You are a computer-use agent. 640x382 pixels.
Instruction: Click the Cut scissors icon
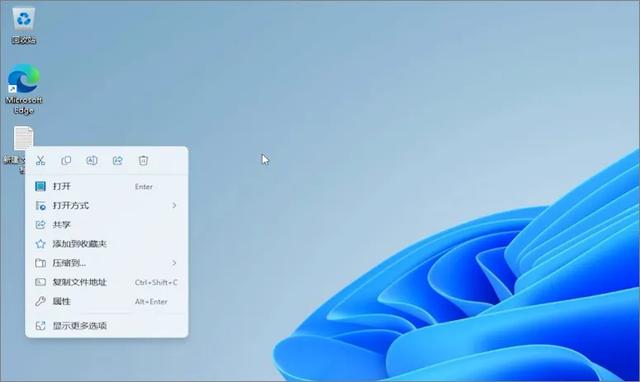pyautogui.click(x=40, y=160)
